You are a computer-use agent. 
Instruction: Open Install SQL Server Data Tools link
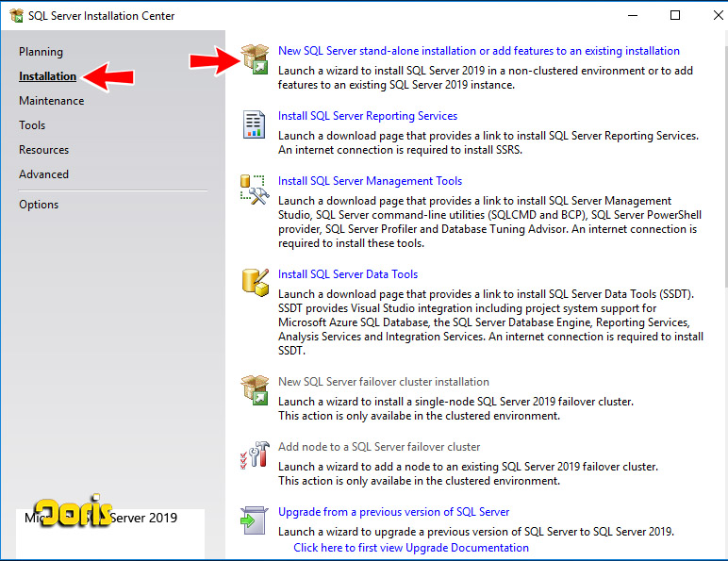[348, 274]
